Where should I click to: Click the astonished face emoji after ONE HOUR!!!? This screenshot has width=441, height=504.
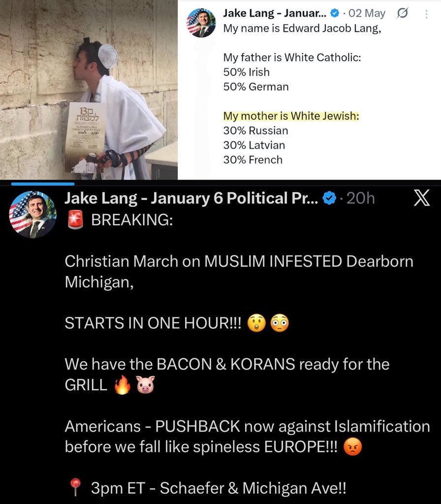[x=256, y=323]
